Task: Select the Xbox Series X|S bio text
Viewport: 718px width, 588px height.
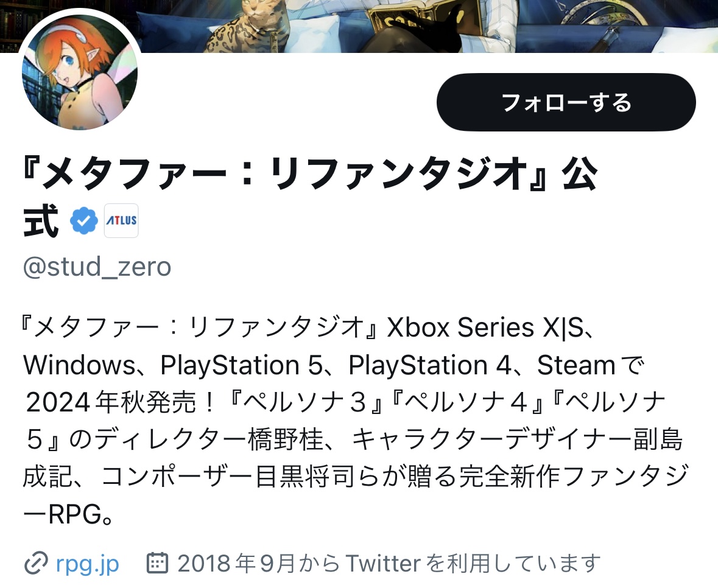Action: tap(485, 327)
